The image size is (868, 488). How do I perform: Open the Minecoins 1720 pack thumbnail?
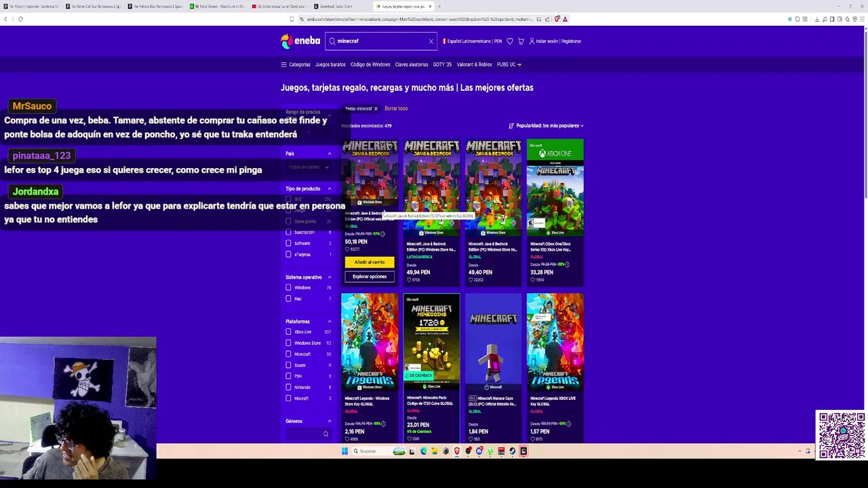click(432, 342)
